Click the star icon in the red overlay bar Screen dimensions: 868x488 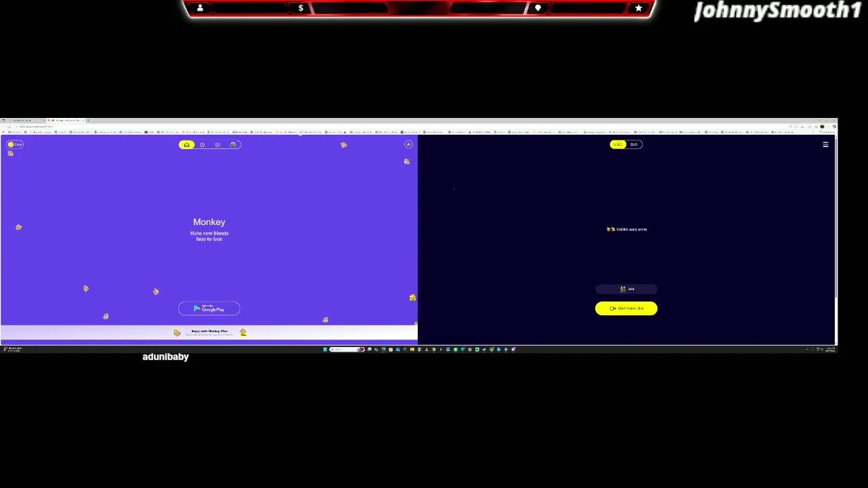coord(638,8)
